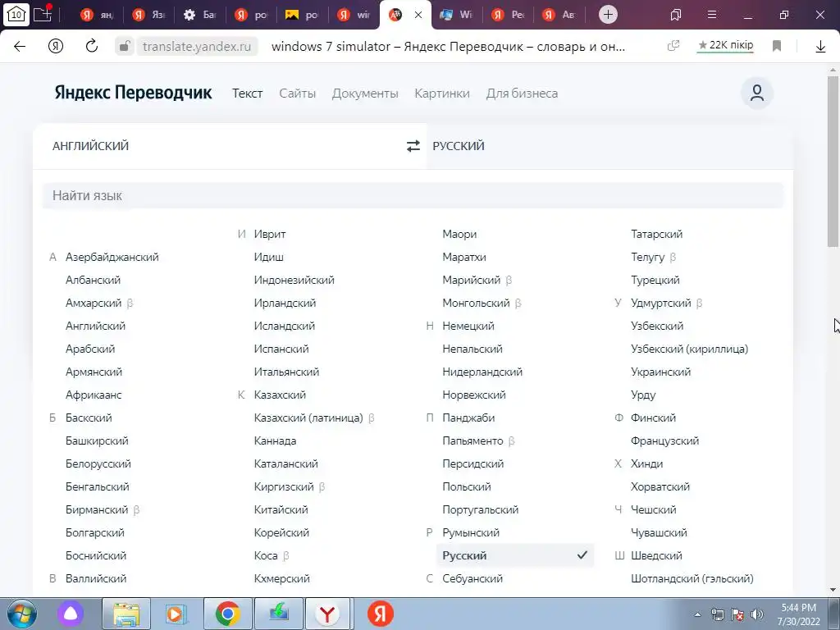Click the unlocked padlock site info icon

(x=125, y=47)
